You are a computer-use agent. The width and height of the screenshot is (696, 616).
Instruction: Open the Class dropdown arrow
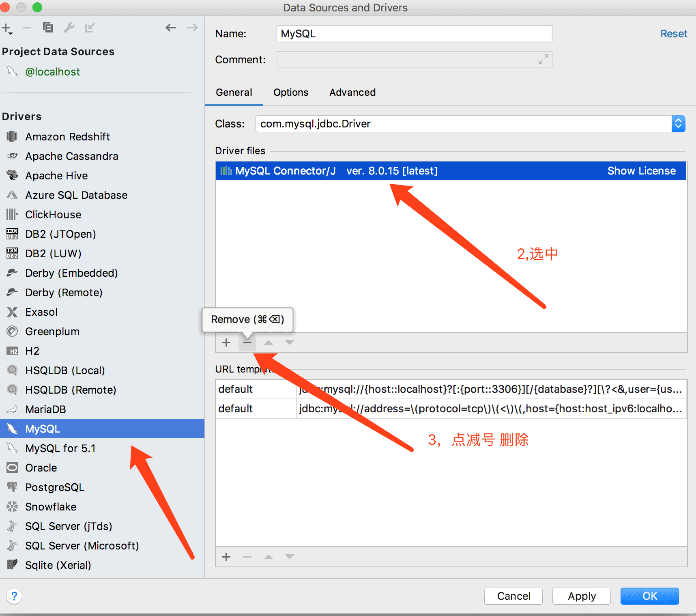678,124
